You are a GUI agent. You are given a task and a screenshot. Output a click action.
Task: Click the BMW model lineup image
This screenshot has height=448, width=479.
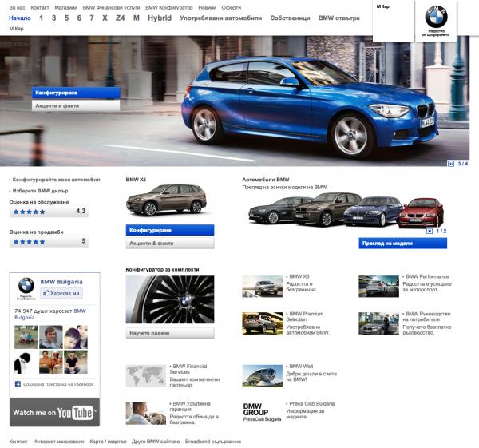pyautogui.click(x=346, y=209)
